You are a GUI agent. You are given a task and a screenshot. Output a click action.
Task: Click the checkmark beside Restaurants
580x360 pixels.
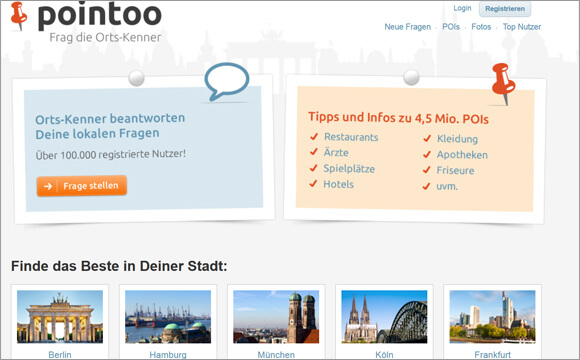pos(314,137)
